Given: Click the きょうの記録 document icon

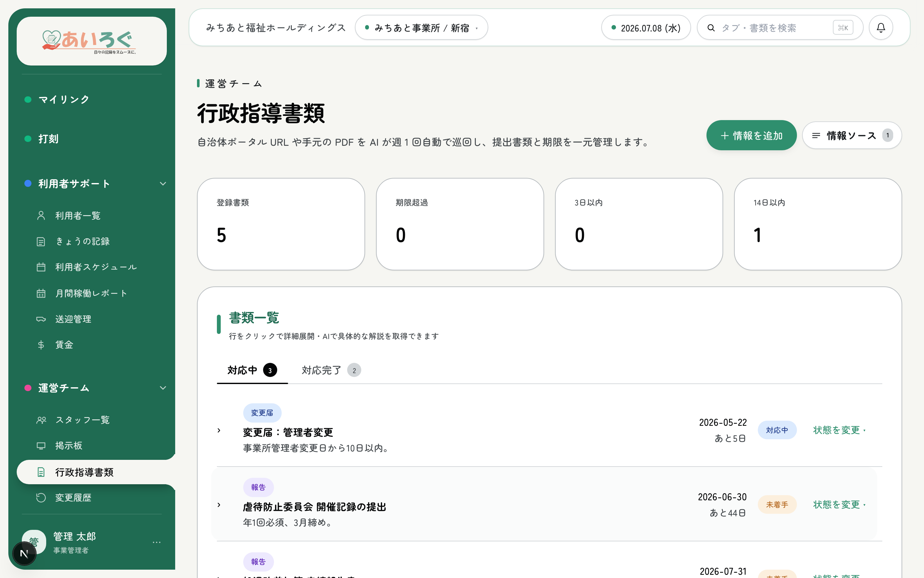Looking at the screenshot, I should pos(41,241).
